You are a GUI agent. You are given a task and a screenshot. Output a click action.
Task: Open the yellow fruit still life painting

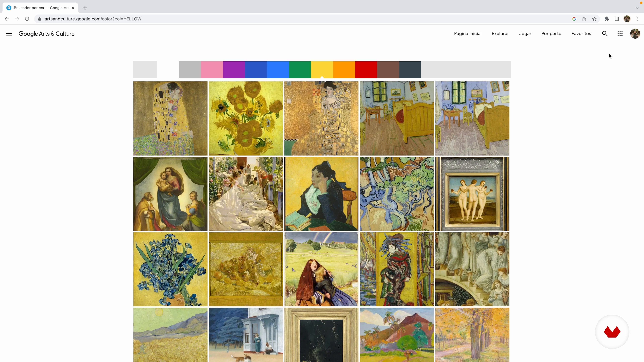click(x=246, y=269)
